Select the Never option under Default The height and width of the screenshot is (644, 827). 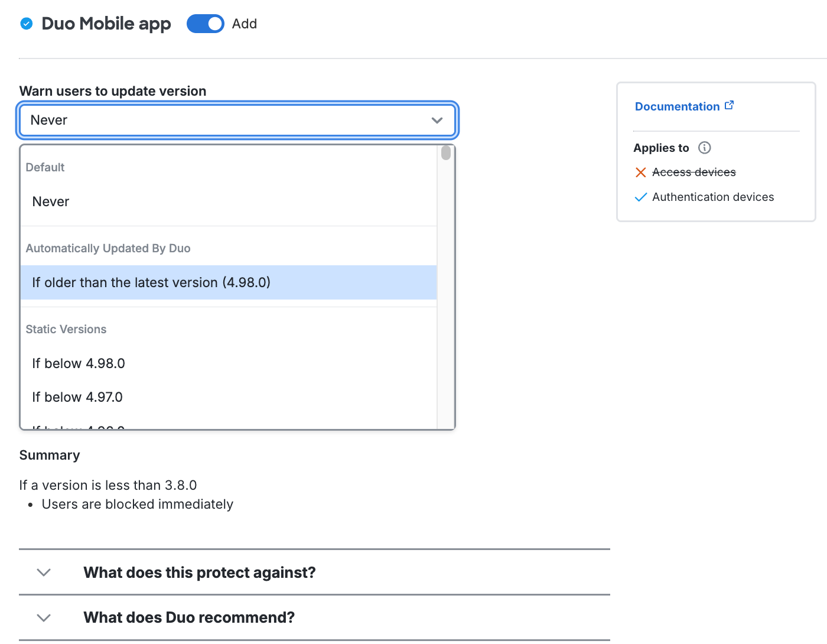point(51,201)
